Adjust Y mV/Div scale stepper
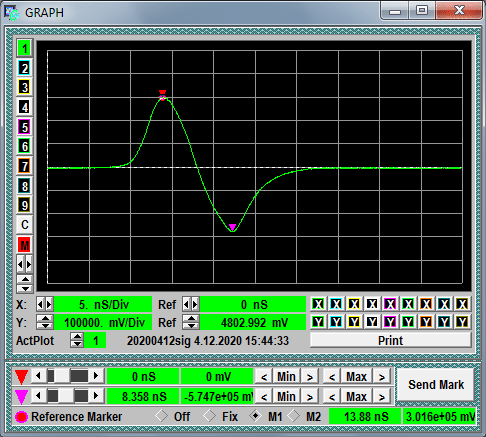Viewport: 486px width, 437px height. (x=45, y=322)
